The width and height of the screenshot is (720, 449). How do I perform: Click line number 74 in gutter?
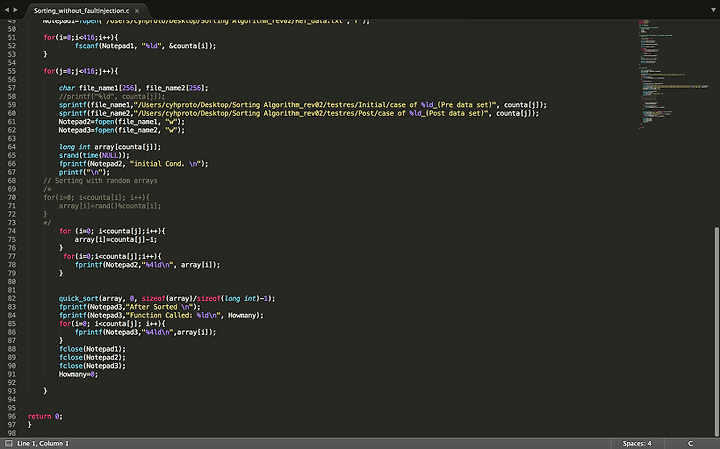pos(11,231)
